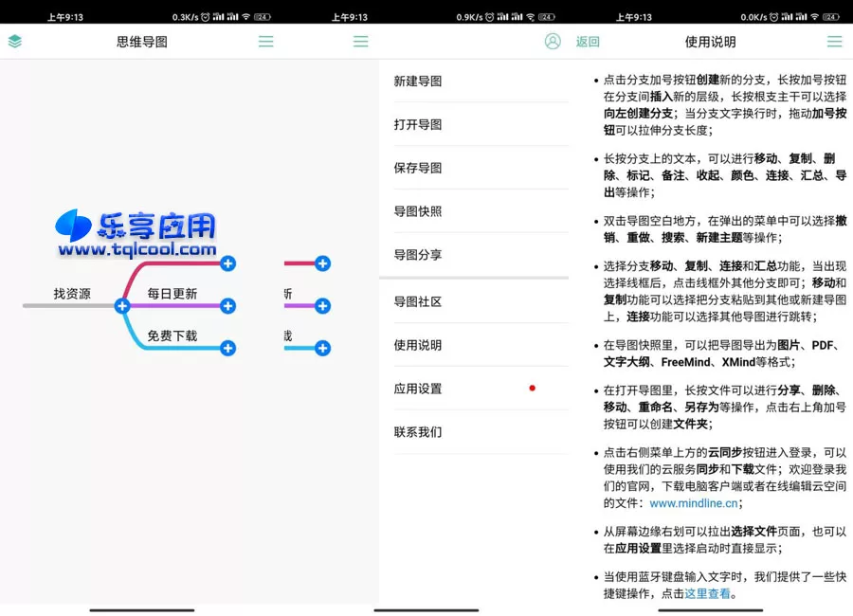Open the hamburger menu on the 使用说明 page
Viewport: 853px width, 616px height.
click(x=834, y=42)
